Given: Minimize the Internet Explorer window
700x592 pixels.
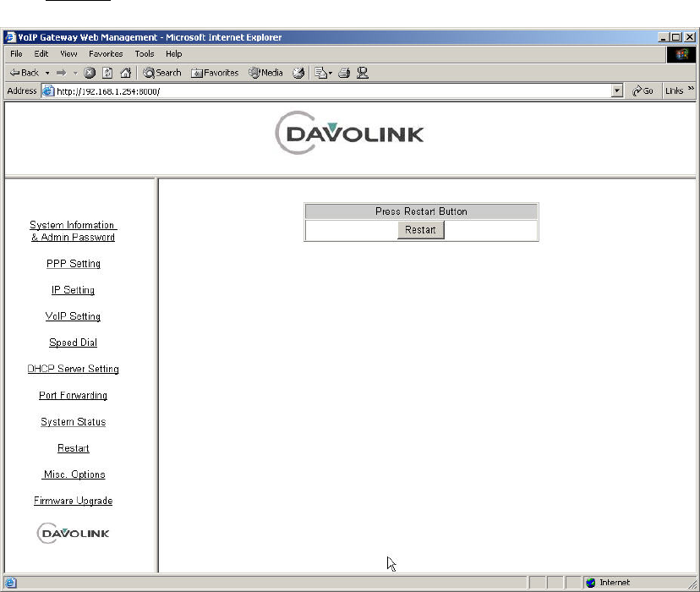Looking at the screenshot, I should tap(664, 37).
